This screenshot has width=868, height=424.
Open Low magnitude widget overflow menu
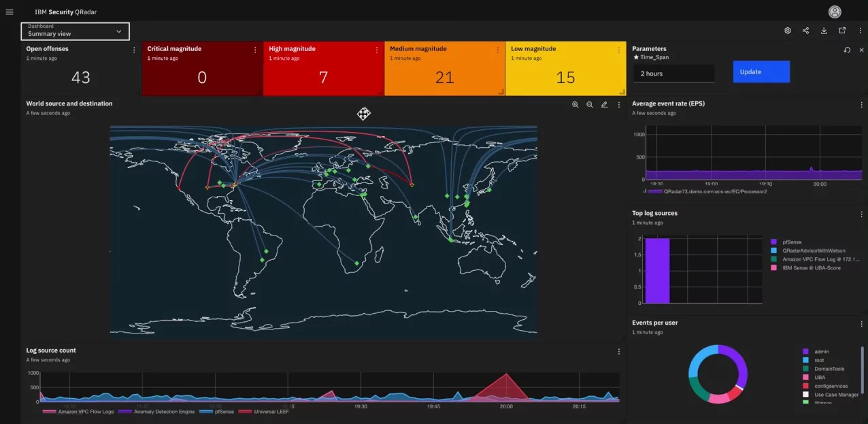pos(619,50)
